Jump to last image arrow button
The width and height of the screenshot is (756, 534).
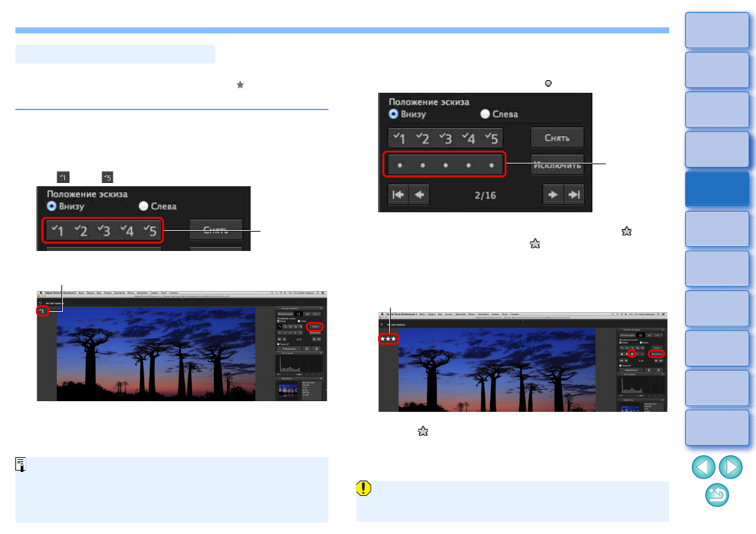574,195
